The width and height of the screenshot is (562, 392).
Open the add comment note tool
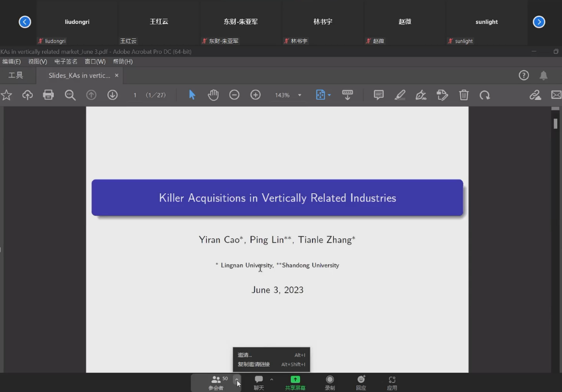tap(379, 95)
